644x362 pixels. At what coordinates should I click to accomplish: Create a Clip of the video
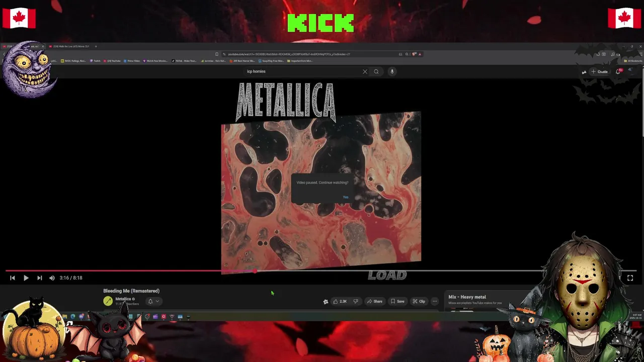point(419,301)
